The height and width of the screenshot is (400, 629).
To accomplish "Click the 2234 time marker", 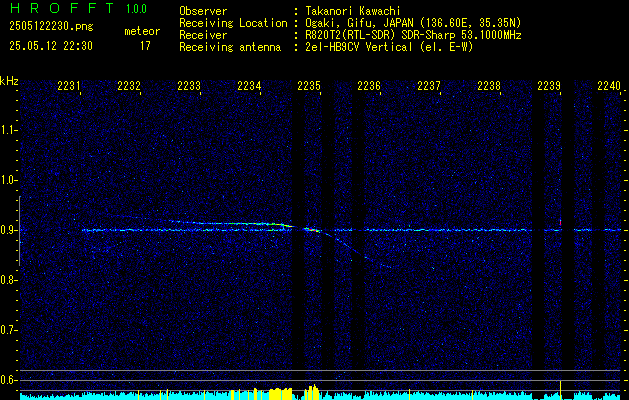I will click(x=249, y=85).
